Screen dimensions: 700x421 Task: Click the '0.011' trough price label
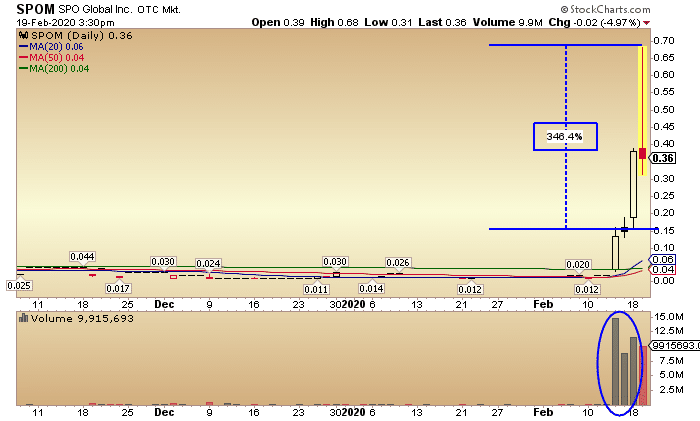(x=316, y=289)
